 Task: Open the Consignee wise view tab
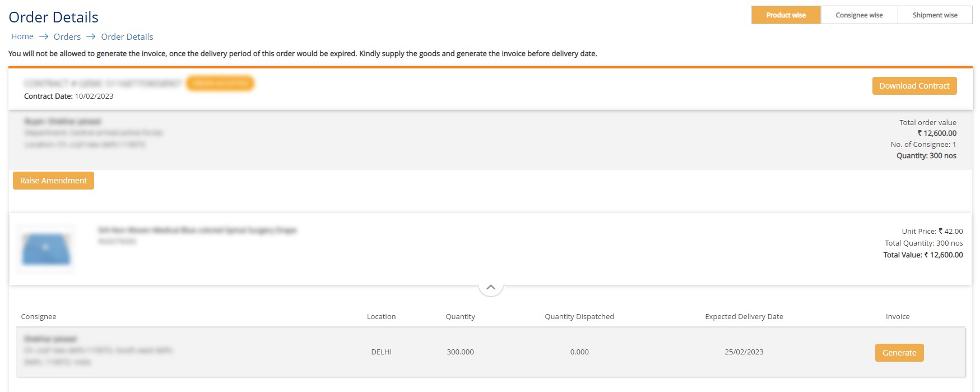coord(859,15)
